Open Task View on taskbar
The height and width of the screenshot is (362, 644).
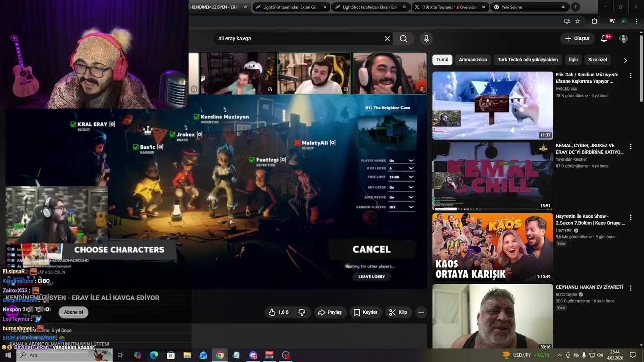pyautogui.click(x=121, y=355)
